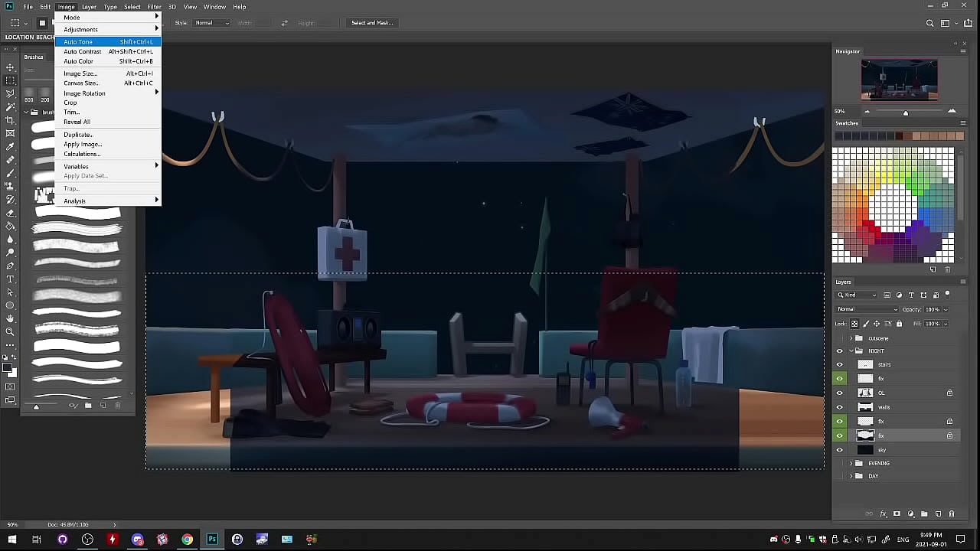Open the layer blend mode dropdown

coord(867,309)
